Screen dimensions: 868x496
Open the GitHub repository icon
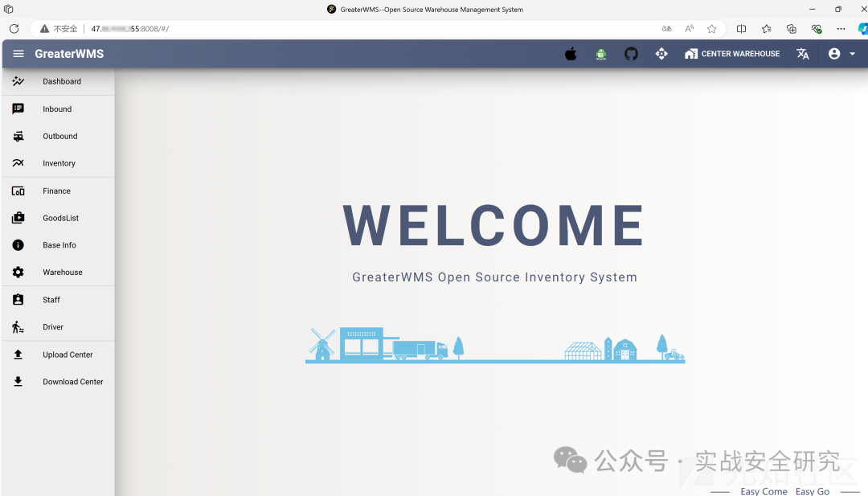(631, 54)
